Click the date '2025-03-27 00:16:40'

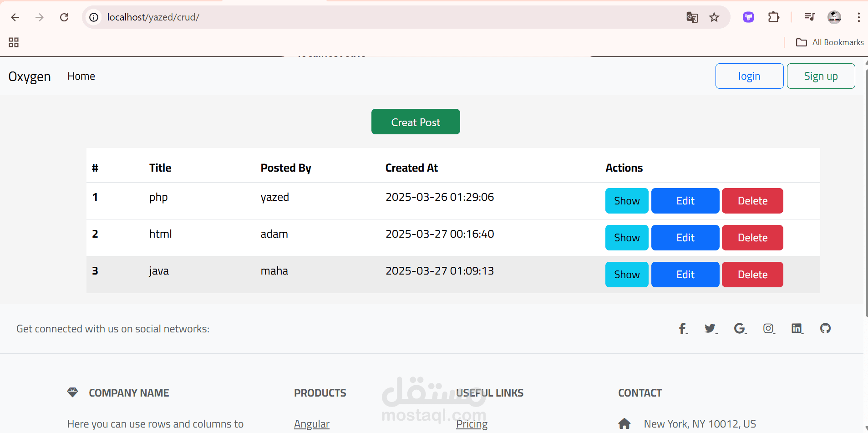coord(440,234)
